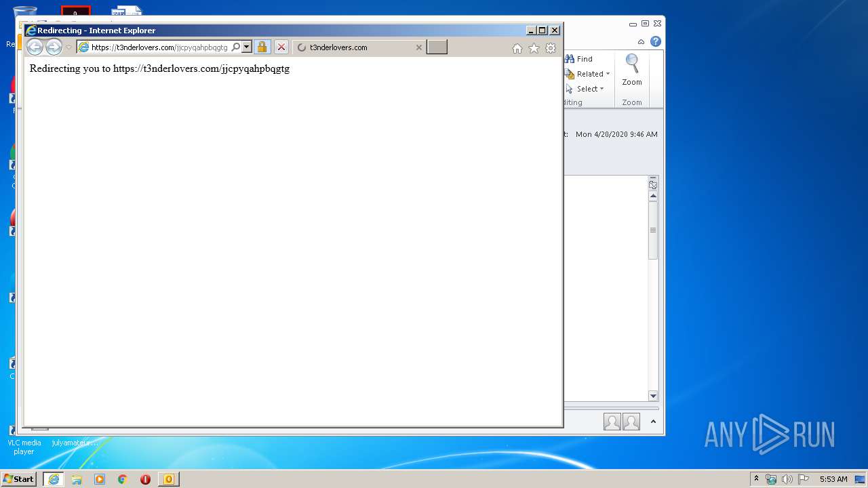Open the Action Center flag icon

pyautogui.click(x=804, y=479)
